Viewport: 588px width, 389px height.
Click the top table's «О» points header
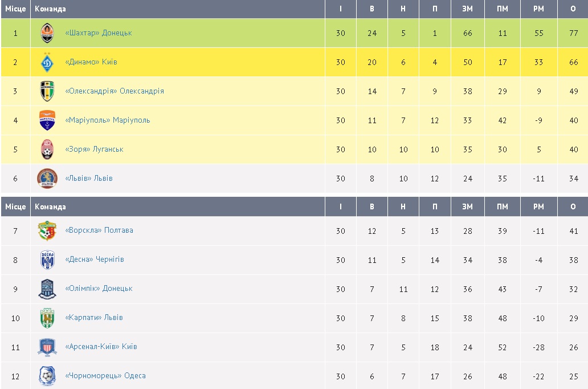[573, 9]
